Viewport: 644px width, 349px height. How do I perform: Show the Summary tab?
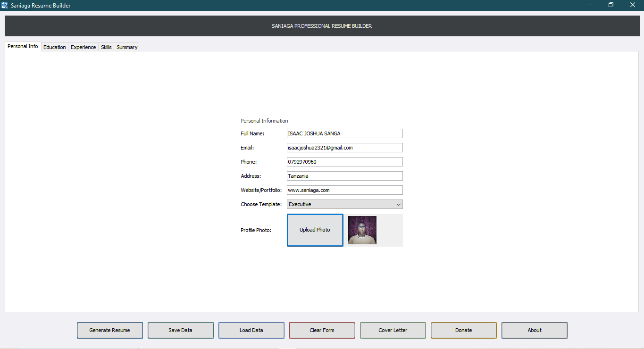pos(127,47)
